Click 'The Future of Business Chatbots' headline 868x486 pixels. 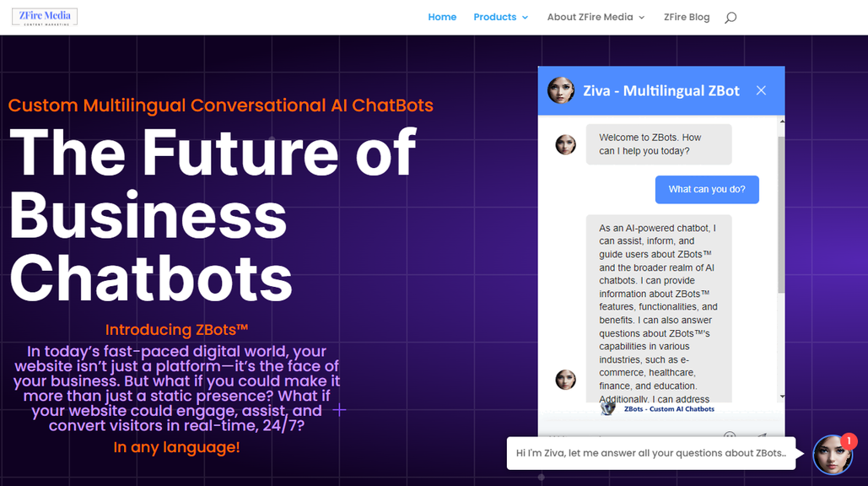point(213,215)
